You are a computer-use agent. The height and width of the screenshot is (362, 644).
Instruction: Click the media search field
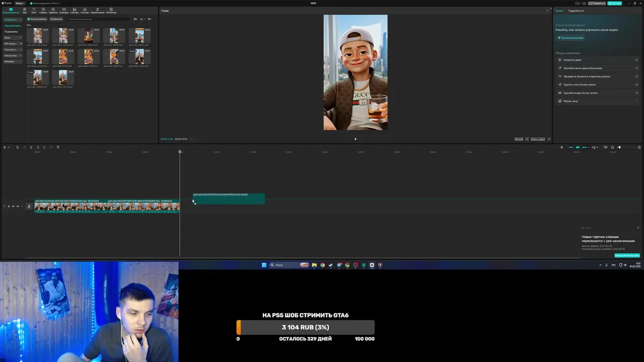point(97,19)
